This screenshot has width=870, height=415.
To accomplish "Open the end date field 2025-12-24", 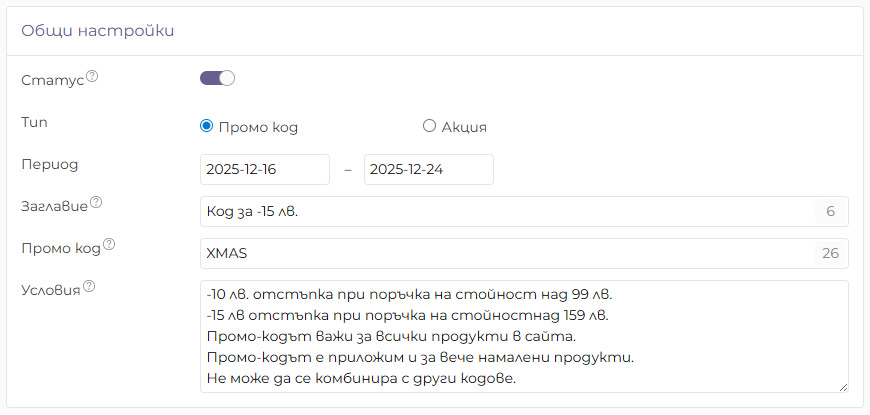I will 428,169.
